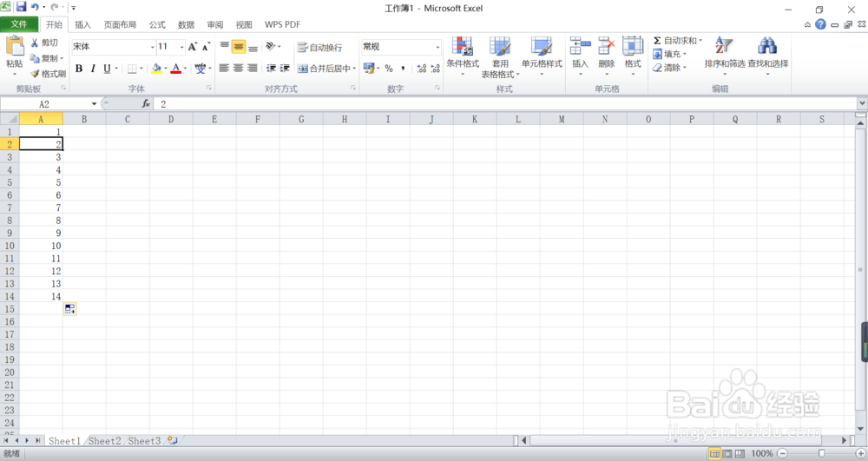The width and height of the screenshot is (868, 461).
Task: Align text right
Action: pos(252,68)
